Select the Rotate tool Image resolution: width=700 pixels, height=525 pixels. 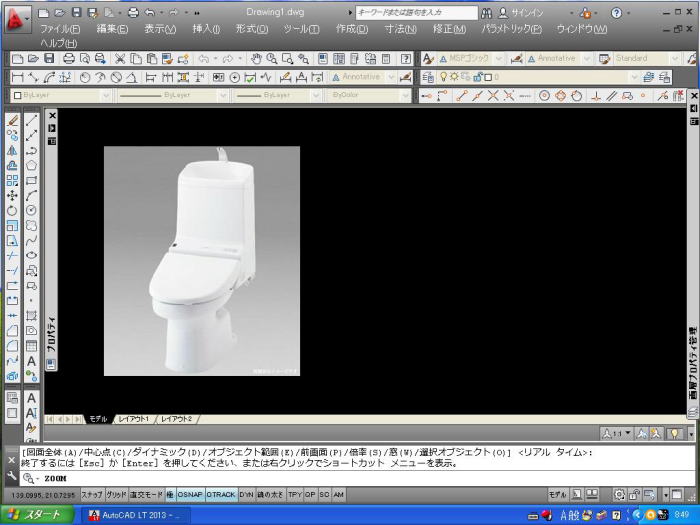[x=12, y=210]
